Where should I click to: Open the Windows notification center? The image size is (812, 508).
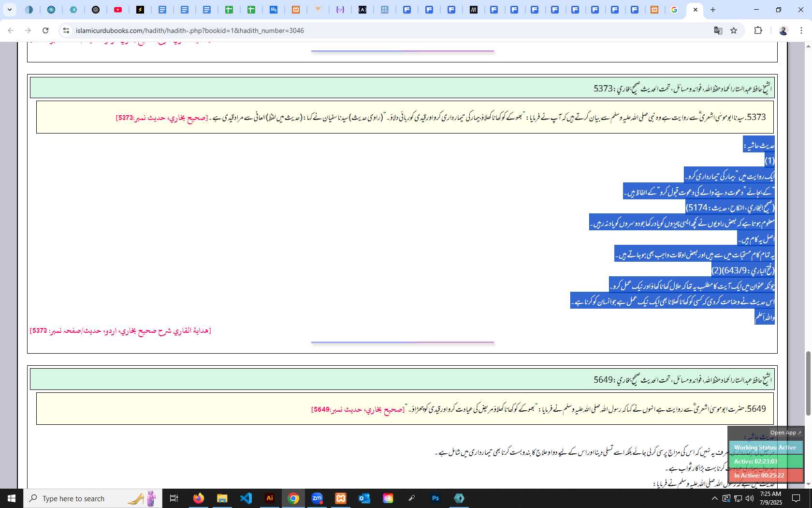coord(796,498)
